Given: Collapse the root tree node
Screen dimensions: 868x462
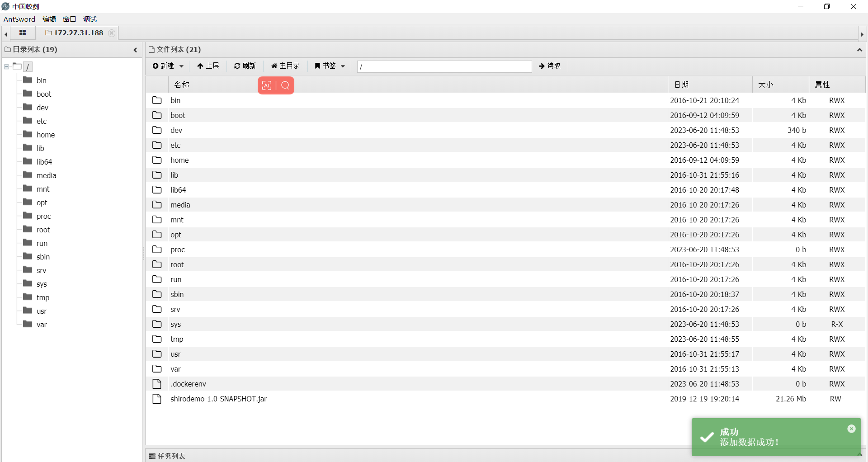Looking at the screenshot, I should (x=7, y=67).
